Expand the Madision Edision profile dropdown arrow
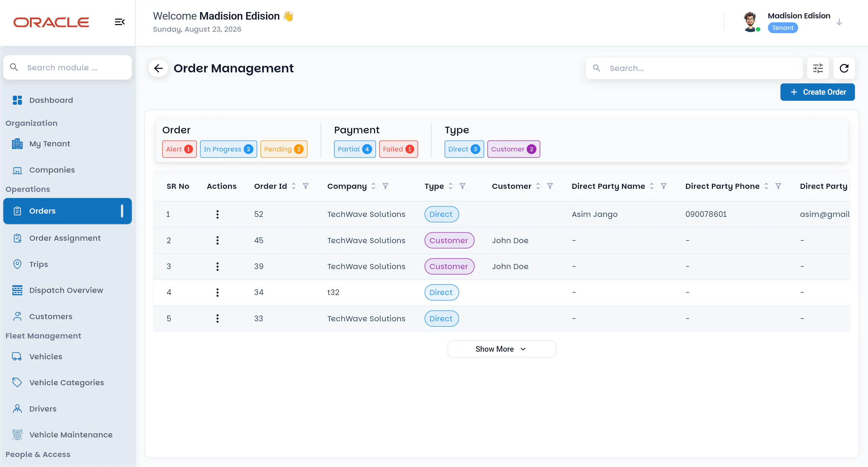This screenshot has height=467, width=868. point(839,22)
